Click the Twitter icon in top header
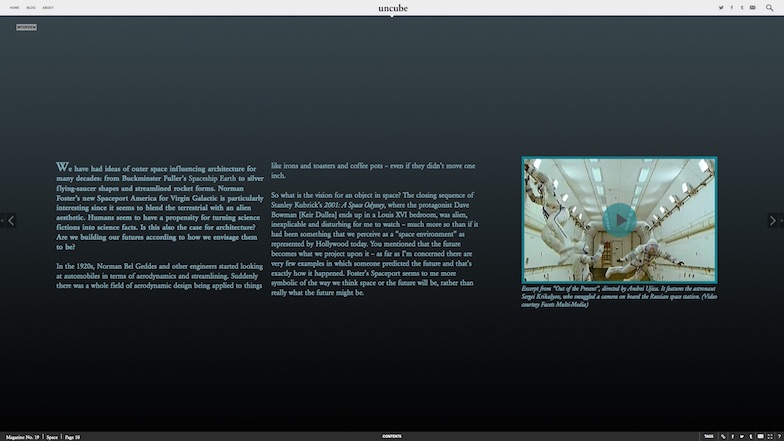The image size is (784, 441). click(720, 7)
